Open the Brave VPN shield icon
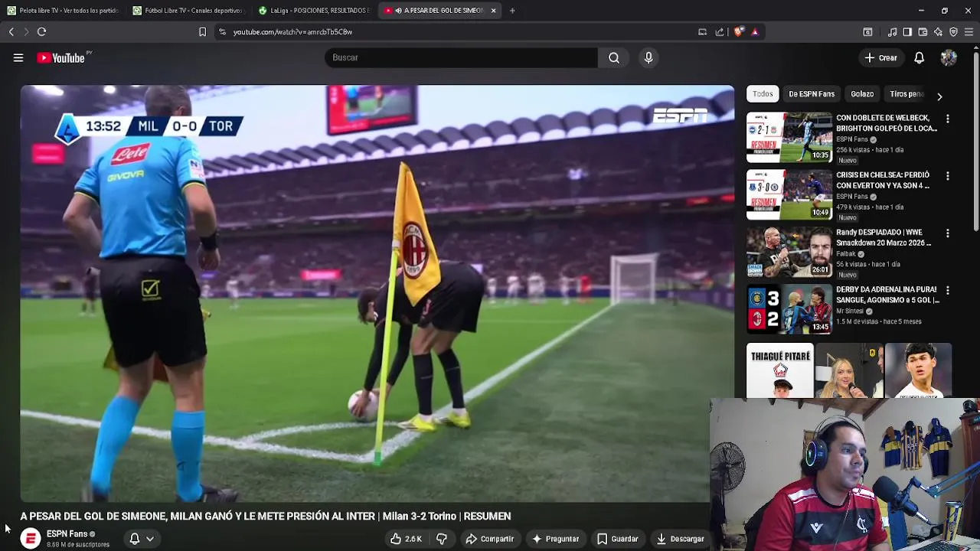Image resolution: width=980 pixels, height=551 pixels. [x=953, y=31]
